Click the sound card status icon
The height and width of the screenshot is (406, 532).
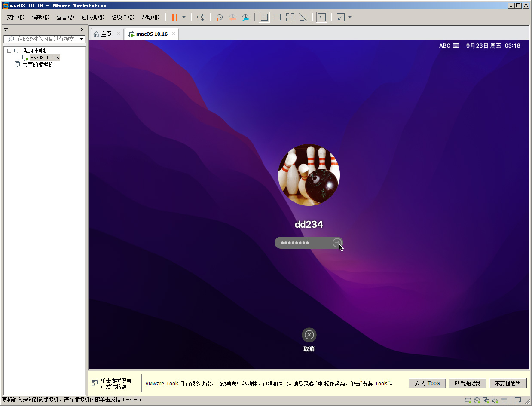point(495,400)
